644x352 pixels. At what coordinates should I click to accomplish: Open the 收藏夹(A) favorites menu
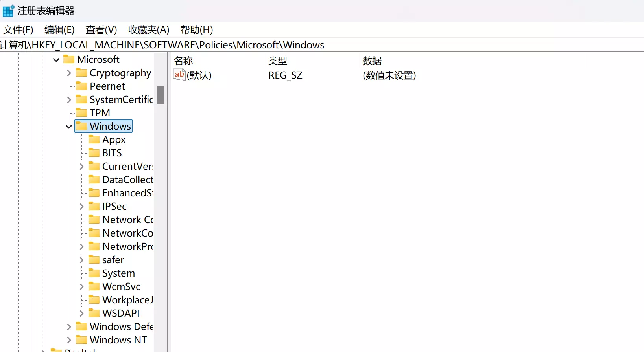[x=149, y=30]
